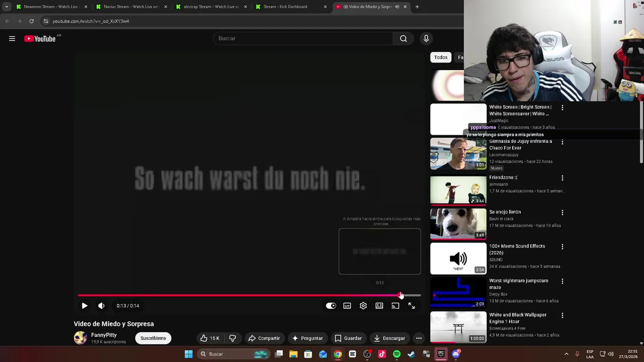Open options for the Friendzone video

[562, 178]
